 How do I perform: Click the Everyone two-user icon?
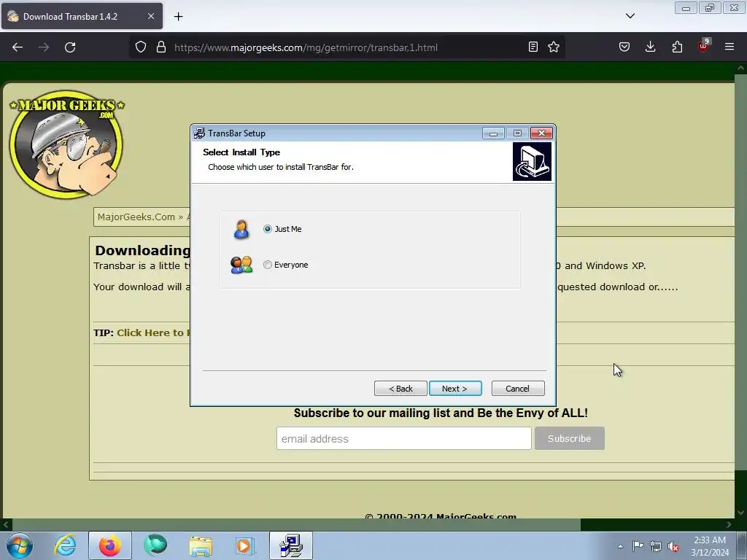[241, 265]
